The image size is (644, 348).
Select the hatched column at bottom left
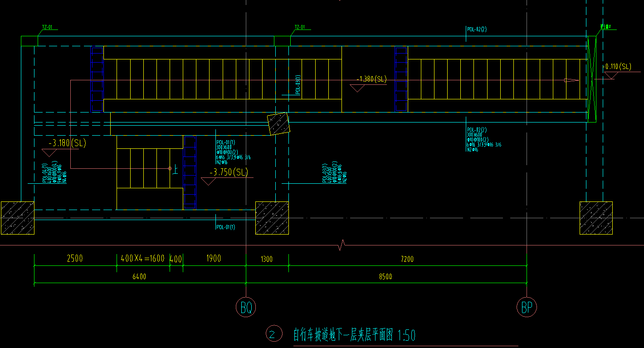17,218
